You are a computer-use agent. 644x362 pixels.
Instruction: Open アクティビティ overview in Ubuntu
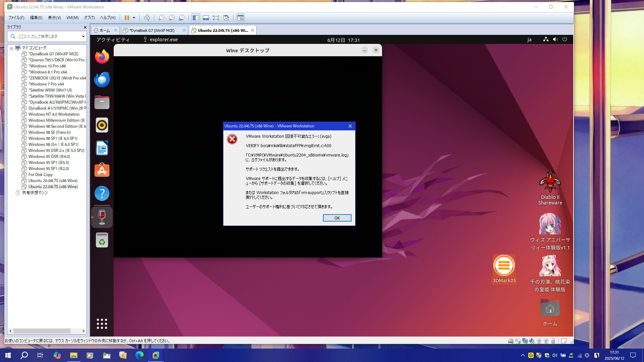[x=113, y=40]
